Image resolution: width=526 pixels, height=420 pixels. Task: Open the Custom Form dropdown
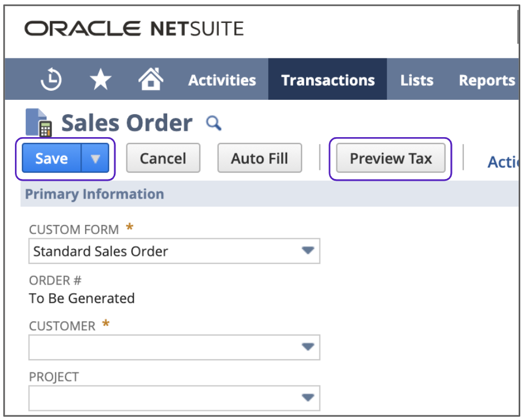click(174, 251)
